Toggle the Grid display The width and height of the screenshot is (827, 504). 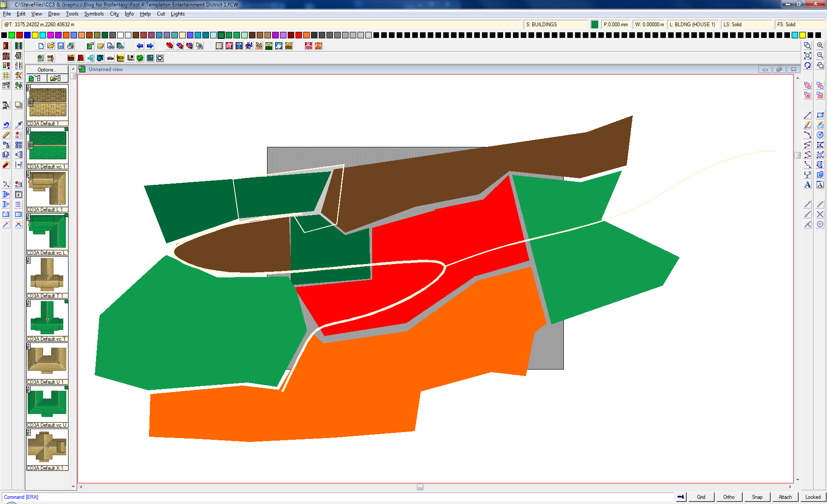pyautogui.click(x=701, y=497)
